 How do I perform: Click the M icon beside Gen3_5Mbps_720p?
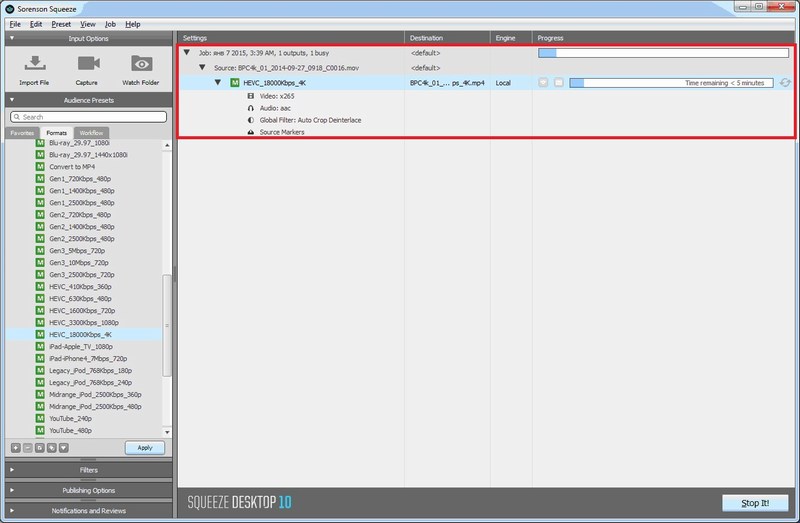tap(40, 250)
